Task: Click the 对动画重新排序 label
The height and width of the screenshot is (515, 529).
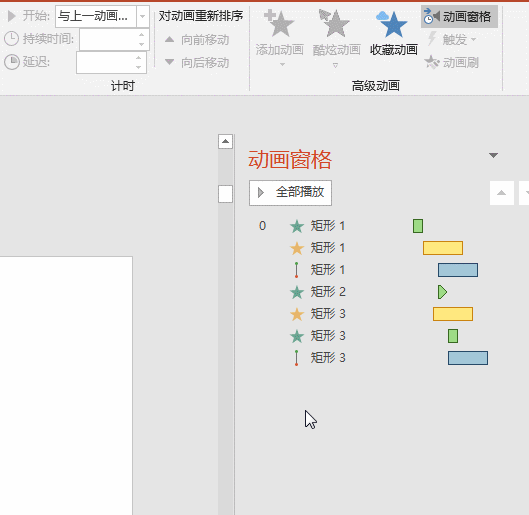Action: [201, 16]
